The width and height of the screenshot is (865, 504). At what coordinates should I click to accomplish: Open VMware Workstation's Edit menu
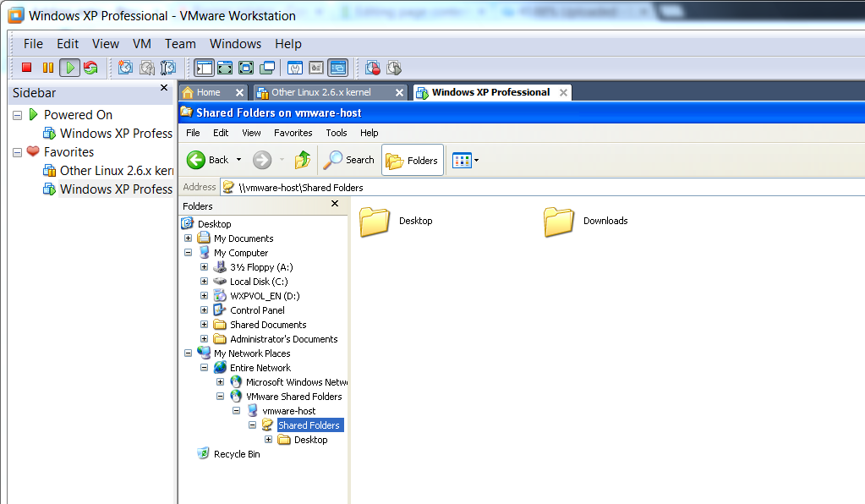point(68,44)
